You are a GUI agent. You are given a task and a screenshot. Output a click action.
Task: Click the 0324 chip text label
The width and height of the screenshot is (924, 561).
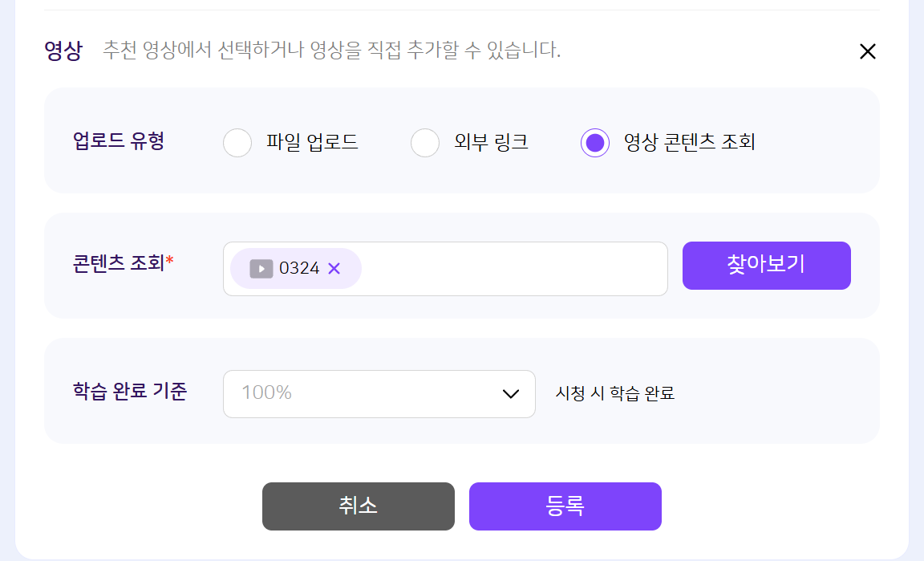299,269
